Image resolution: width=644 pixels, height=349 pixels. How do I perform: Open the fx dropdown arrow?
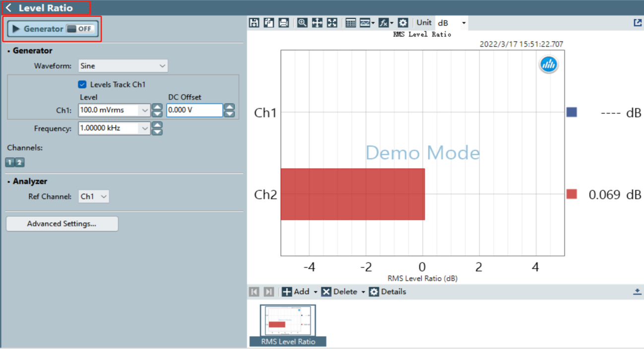point(392,23)
